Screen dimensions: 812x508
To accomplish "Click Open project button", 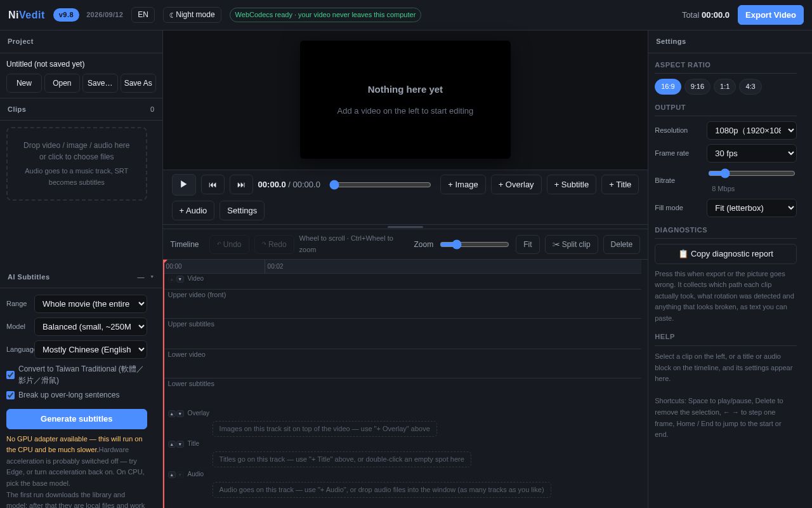I will click(x=62, y=83).
